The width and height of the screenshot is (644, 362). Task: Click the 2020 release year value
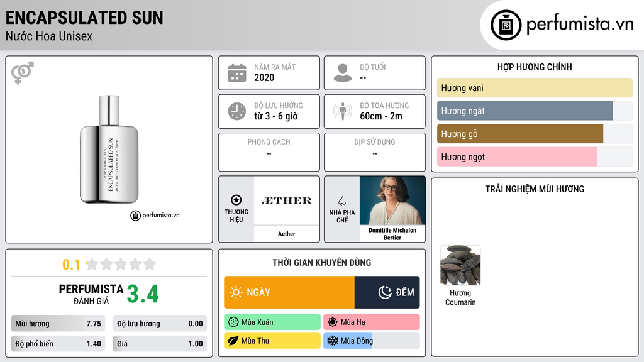tap(264, 77)
